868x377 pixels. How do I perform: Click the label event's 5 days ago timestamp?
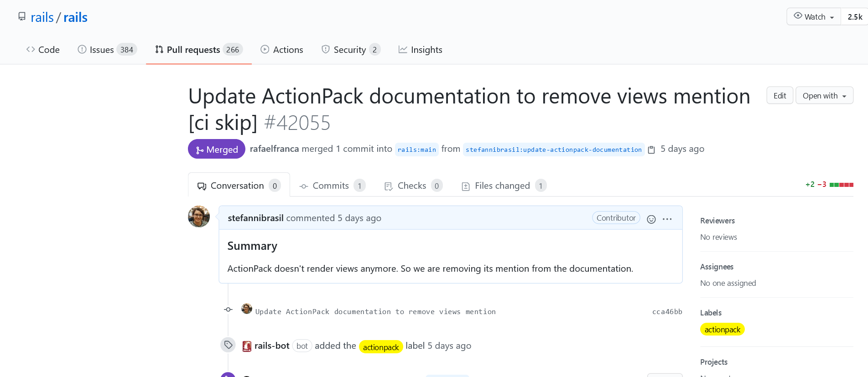tap(449, 346)
